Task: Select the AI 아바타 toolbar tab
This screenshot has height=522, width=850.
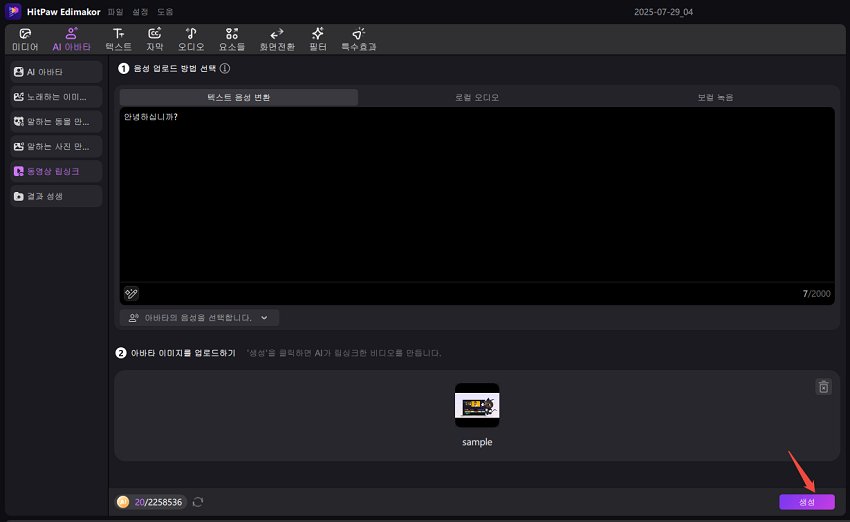Action: [x=72, y=40]
